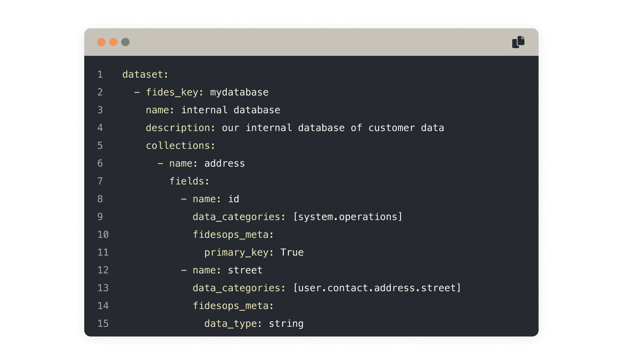The image size is (622, 364).
Task: Click 'data_type:' key on line 15
Action: click(x=233, y=324)
